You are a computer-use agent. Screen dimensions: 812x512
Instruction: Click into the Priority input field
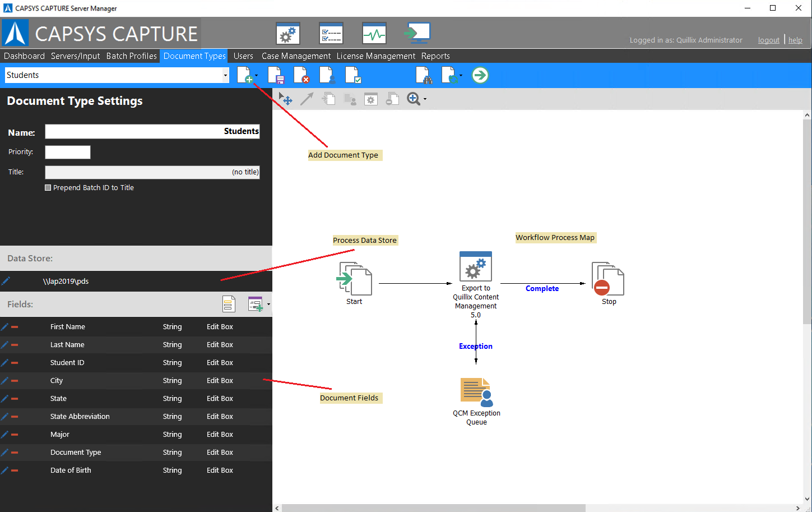click(x=68, y=152)
